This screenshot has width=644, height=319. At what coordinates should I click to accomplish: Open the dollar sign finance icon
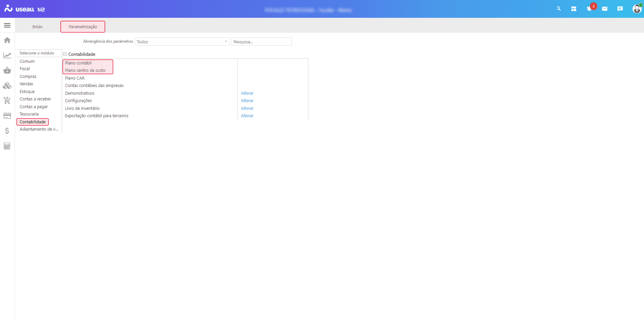(x=7, y=131)
